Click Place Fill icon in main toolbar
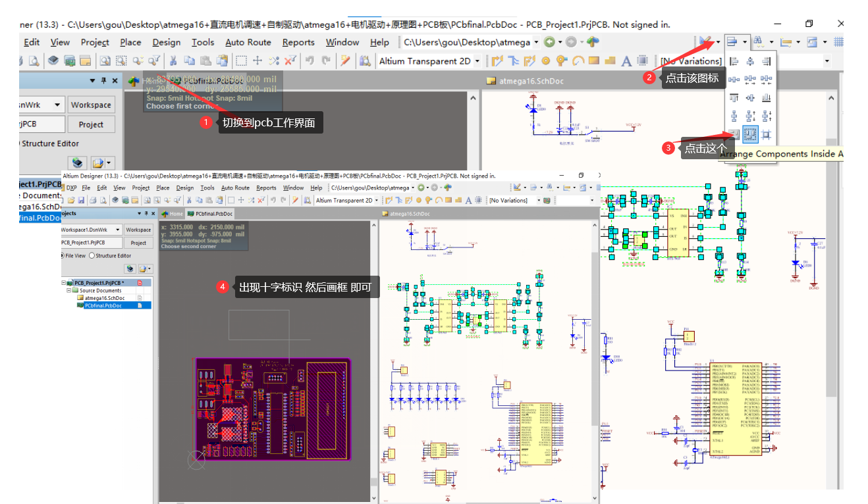Image resolution: width=868 pixels, height=504 pixels. point(594,61)
